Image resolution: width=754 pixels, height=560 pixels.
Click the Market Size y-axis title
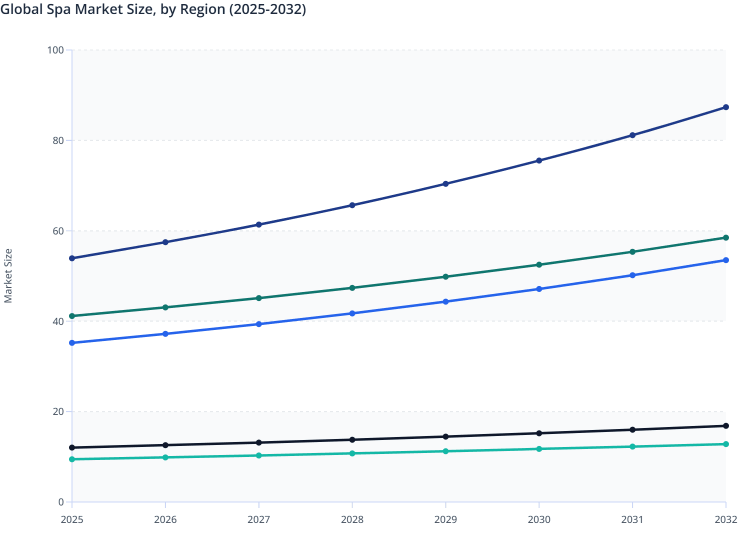8,276
